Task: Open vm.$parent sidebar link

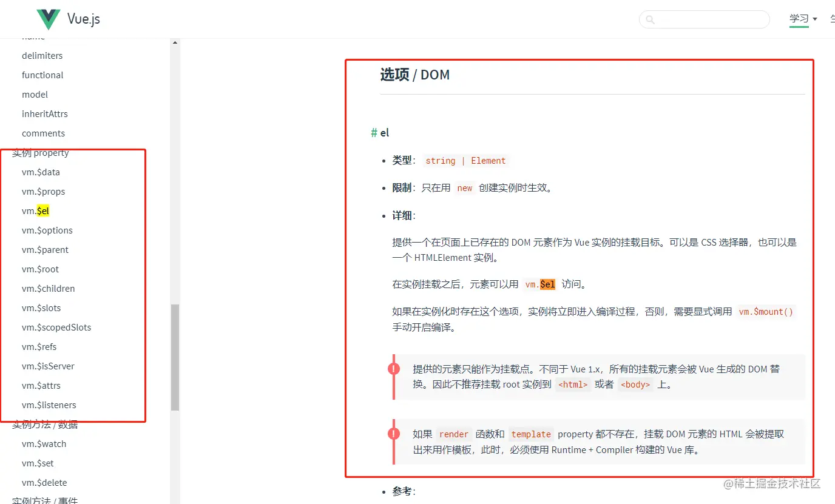Action: 45,250
